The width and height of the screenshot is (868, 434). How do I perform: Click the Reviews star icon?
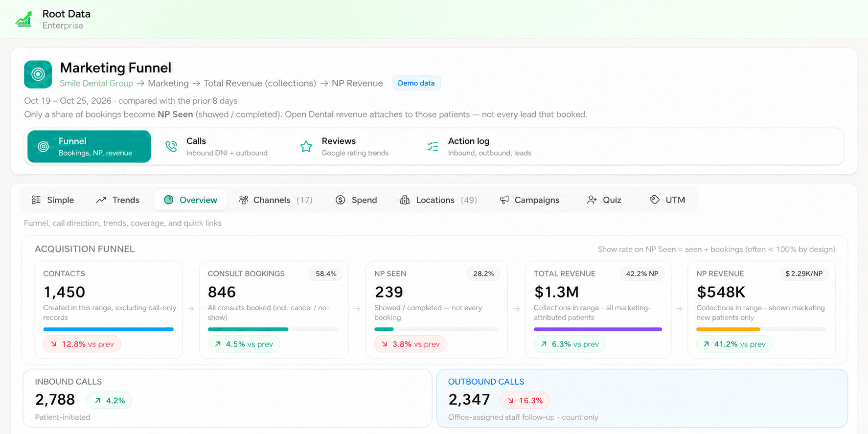[306, 146]
